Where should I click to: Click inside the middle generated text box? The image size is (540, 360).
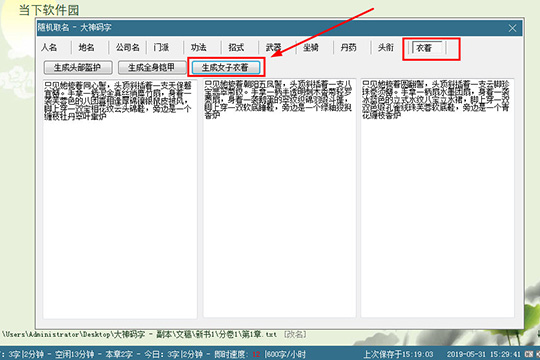(x=279, y=198)
